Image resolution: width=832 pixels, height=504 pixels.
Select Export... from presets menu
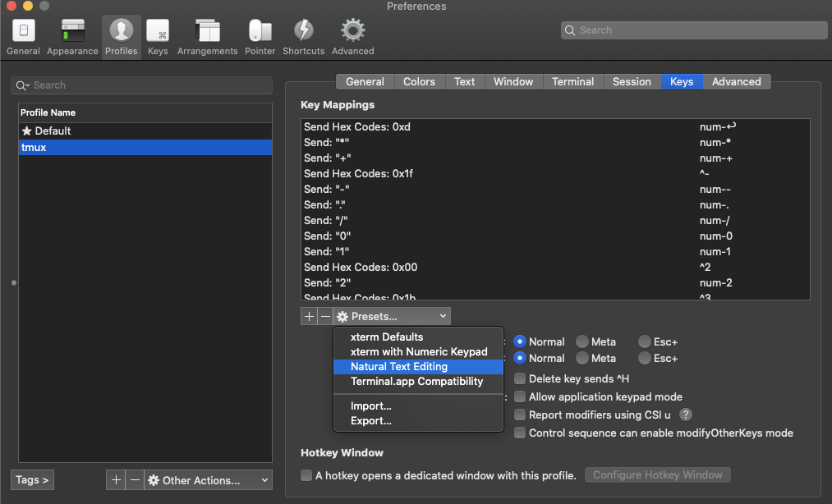[x=418, y=421]
